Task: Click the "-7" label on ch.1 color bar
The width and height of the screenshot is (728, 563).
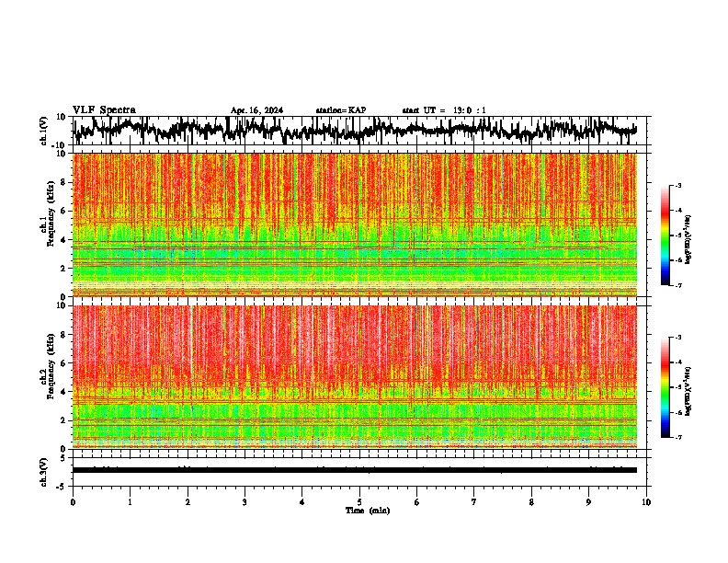Action: coord(678,285)
